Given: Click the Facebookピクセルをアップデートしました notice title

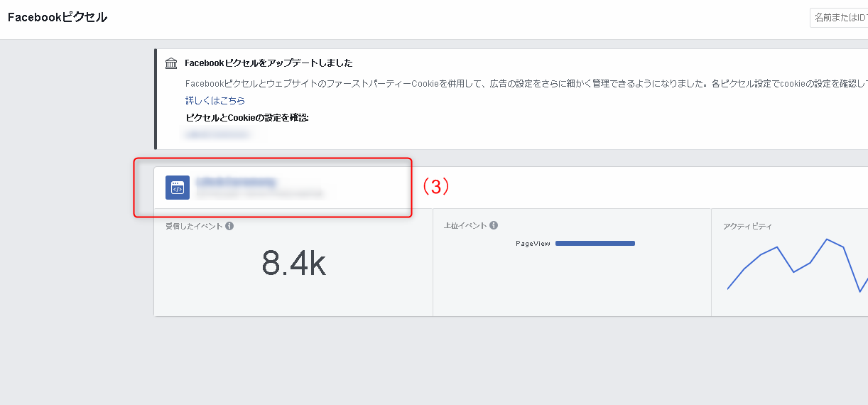Looking at the screenshot, I should (x=268, y=63).
